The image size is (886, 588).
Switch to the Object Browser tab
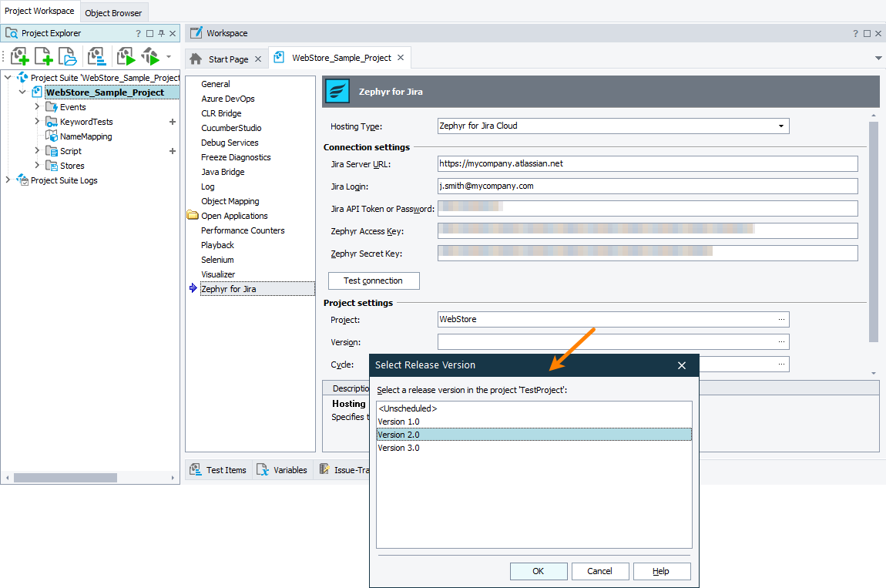pos(113,13)
